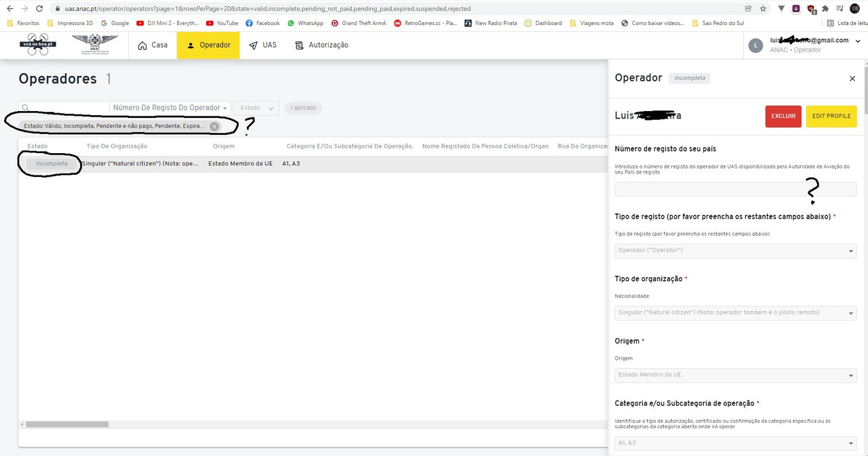The height and width of the screenshot is (456, 868).
Task: Click the browser bookmark star icon
Action: [764, 9]
